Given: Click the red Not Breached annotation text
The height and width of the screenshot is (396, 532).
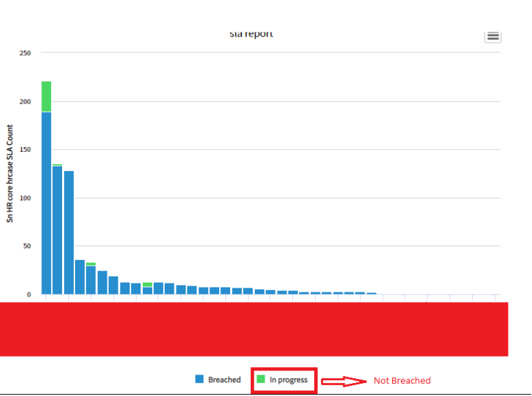Looking at the screenshot, I should 402,381.
